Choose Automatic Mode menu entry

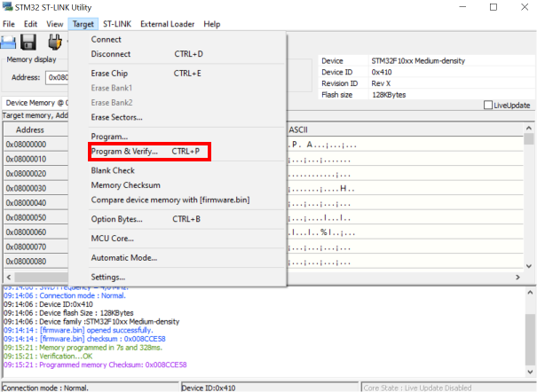tap(123, 258)
